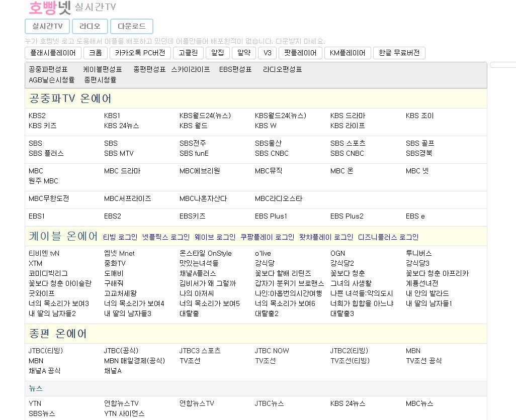Open the 원주 MBC channel
The height and width of the screenshot is (420, 516).
[x=43, y=181]
